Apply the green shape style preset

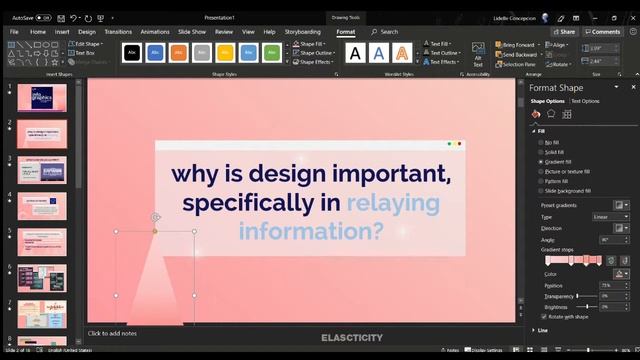272,53
